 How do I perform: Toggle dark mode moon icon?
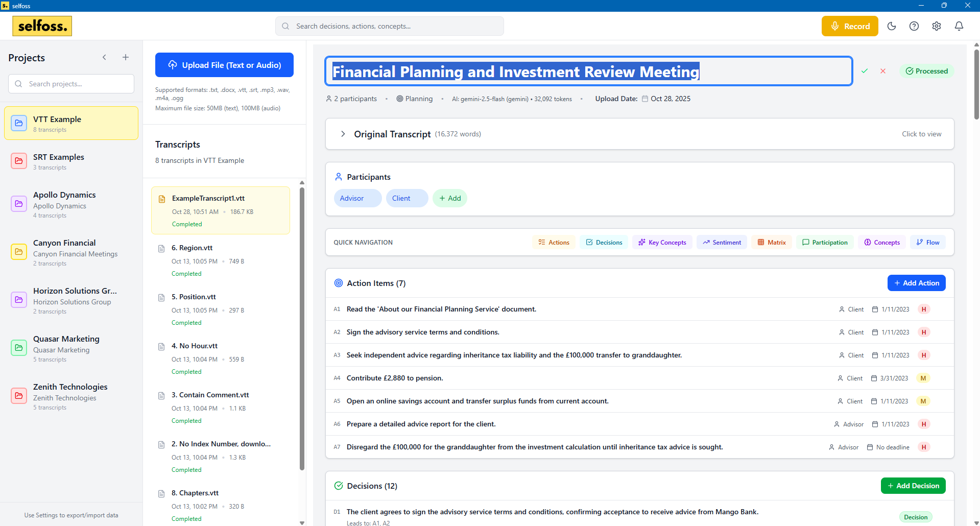[892, 26]
